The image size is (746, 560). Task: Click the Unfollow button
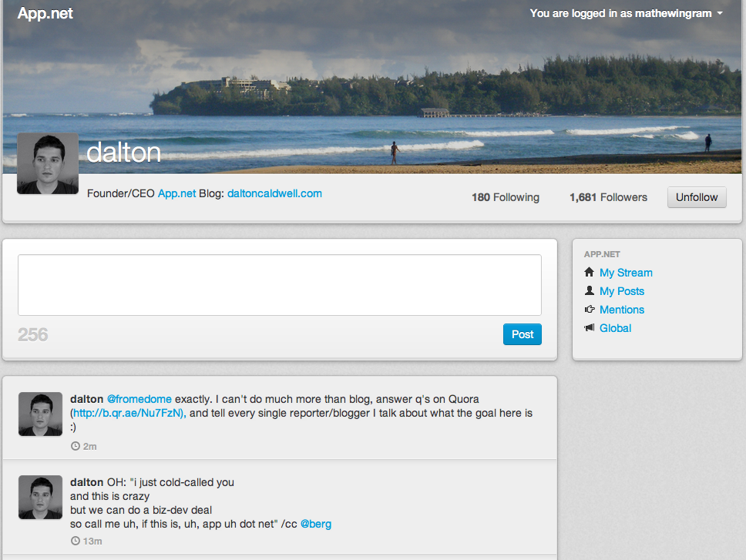pyautogui.click(x=697, y=197)
